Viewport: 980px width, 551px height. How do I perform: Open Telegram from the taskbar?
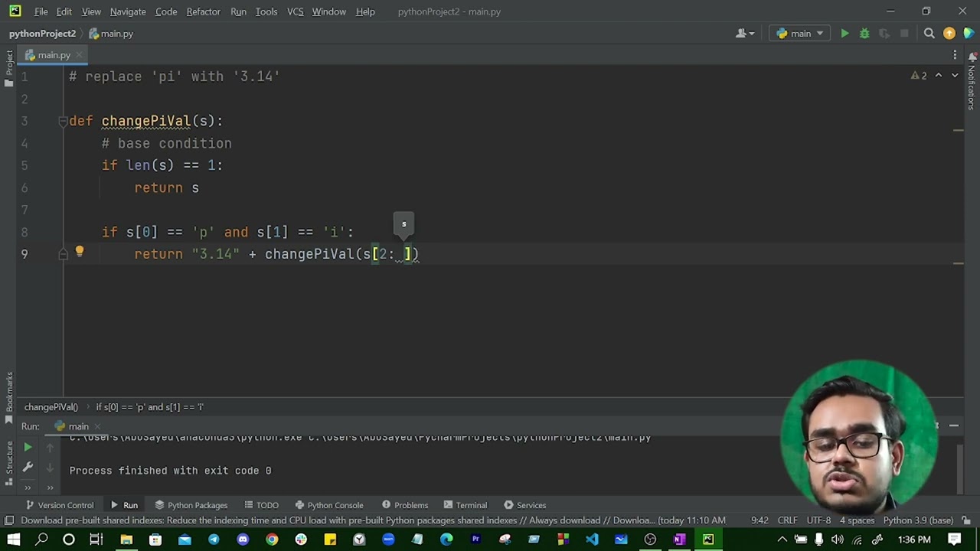(214, 540)
